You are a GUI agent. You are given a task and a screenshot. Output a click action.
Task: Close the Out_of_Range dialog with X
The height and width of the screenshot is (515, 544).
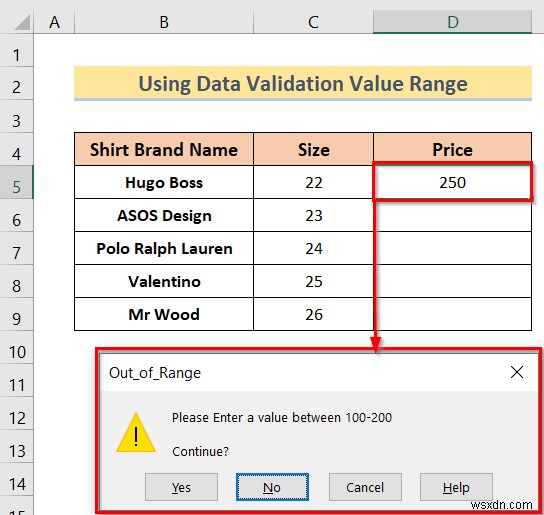tap(517, 372)
